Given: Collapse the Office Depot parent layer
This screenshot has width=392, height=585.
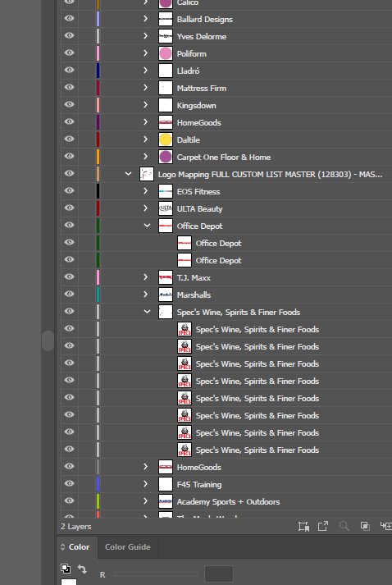Looking at the screenshot, I should click(x=147, y=226).
